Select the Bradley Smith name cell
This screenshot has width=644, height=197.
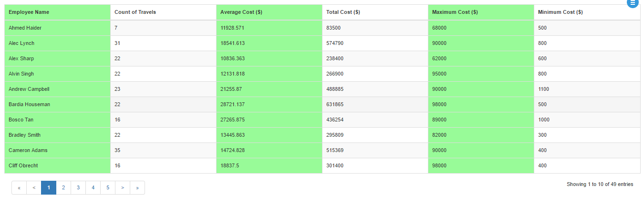click(x=58, y=135)
